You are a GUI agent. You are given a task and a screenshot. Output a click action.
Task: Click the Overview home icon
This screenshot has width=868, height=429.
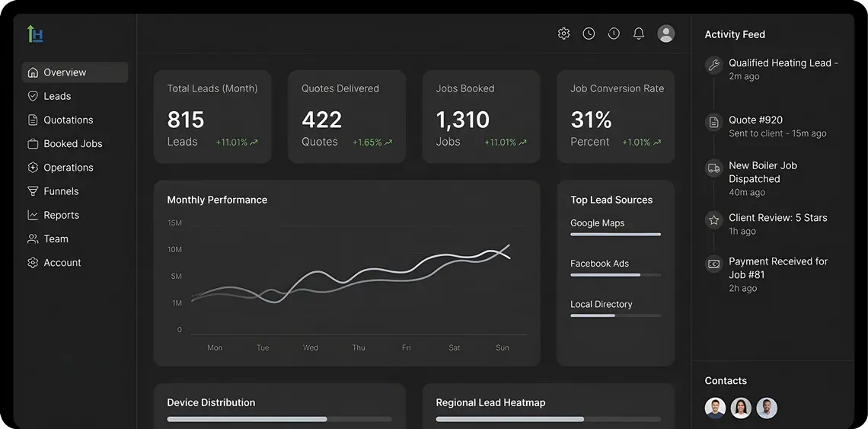(33, 72)
